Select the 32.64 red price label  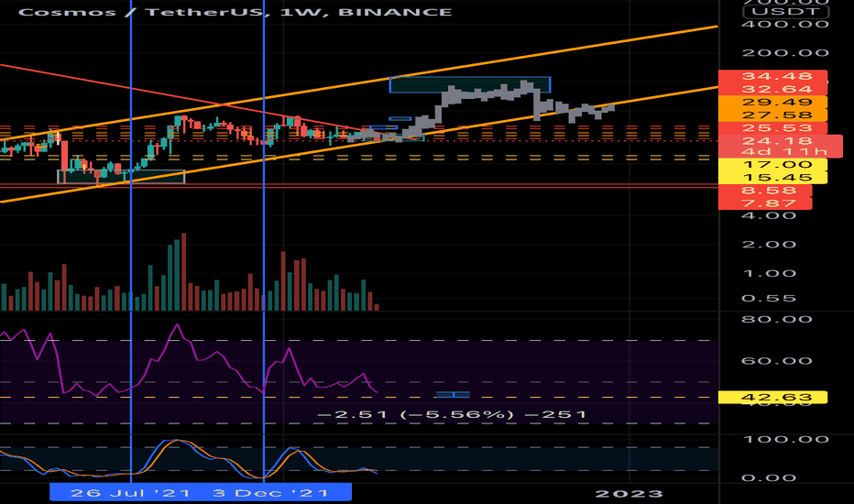click(772, 90)
